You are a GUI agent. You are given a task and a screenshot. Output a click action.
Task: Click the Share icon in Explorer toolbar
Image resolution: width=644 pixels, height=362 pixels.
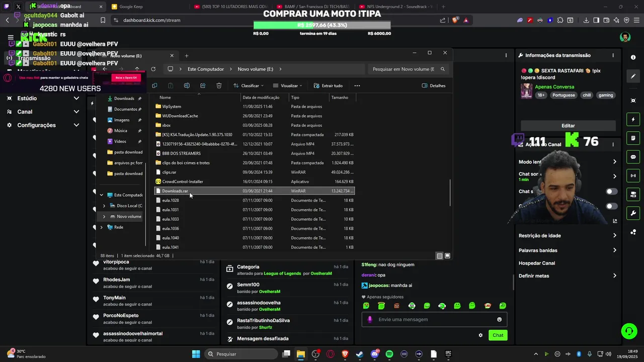pos(203,85)
